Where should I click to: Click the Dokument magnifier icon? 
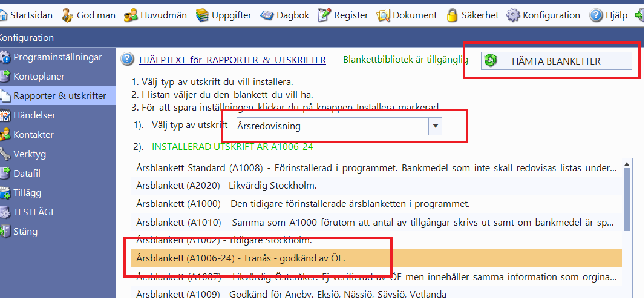pos(383,15)
